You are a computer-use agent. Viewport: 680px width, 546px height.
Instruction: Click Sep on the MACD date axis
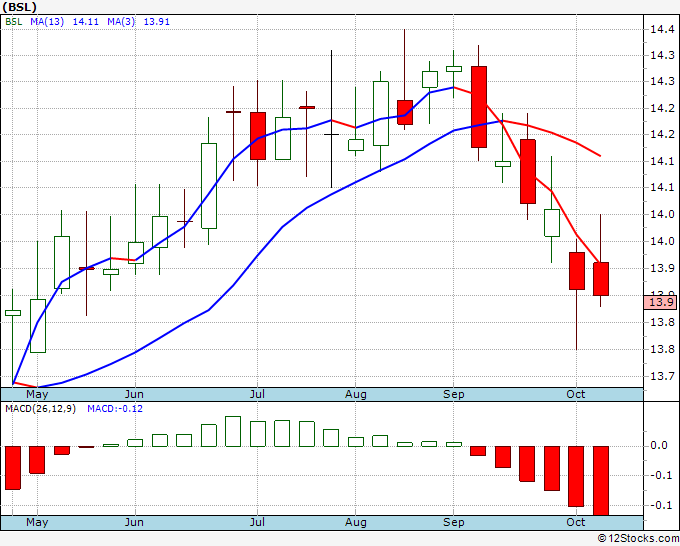point(454,522)
